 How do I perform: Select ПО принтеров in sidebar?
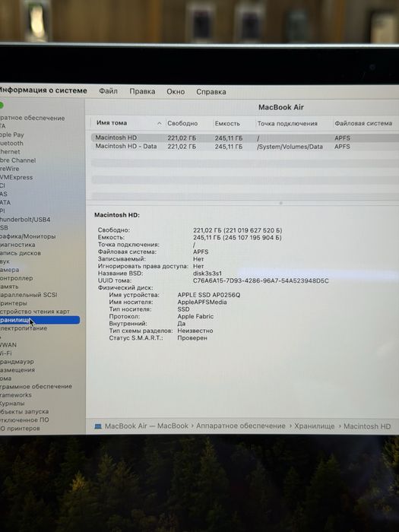[20, 428]
